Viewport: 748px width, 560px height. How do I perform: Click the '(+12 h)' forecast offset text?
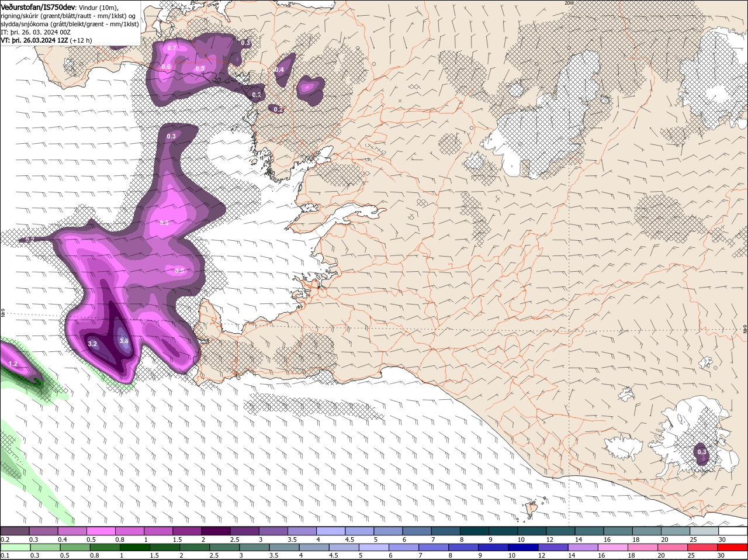81,40
